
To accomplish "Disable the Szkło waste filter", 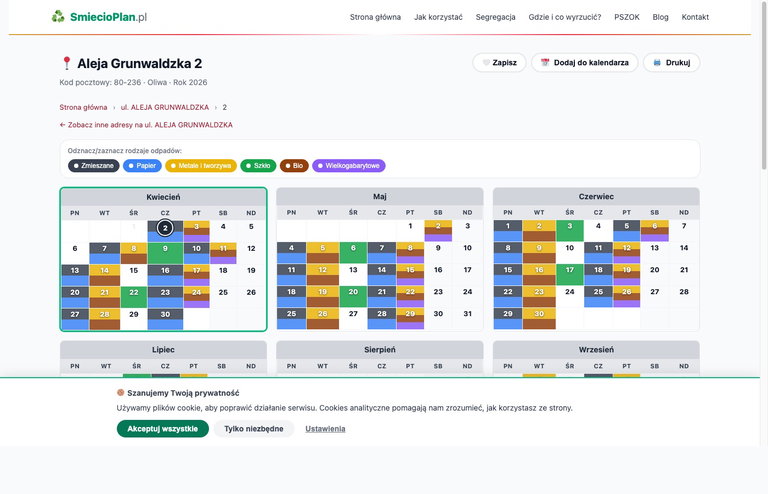I will click(258, 166).
